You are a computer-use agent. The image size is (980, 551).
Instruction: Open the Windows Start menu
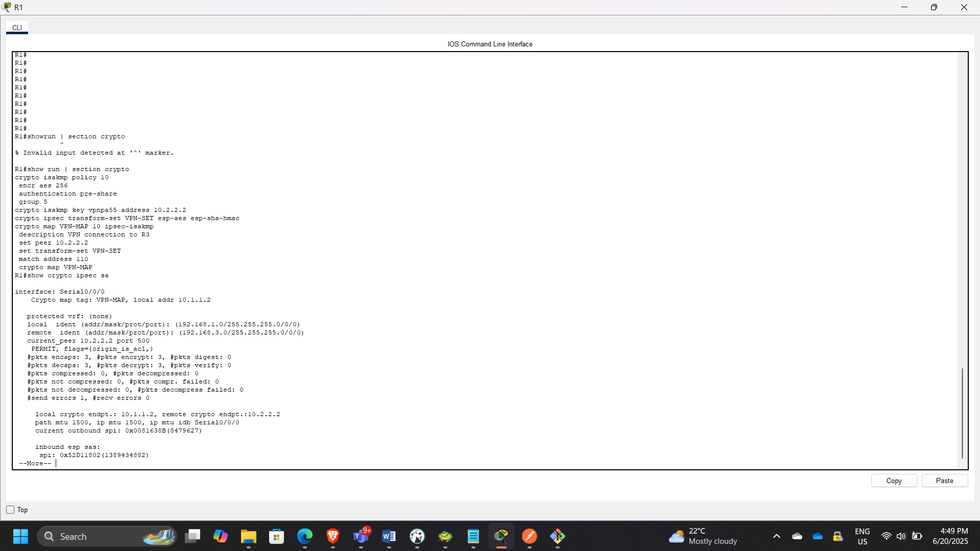point(20,536)
